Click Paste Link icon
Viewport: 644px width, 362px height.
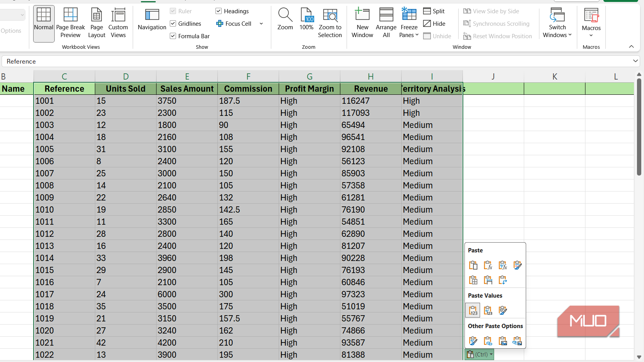coord(488,341)
